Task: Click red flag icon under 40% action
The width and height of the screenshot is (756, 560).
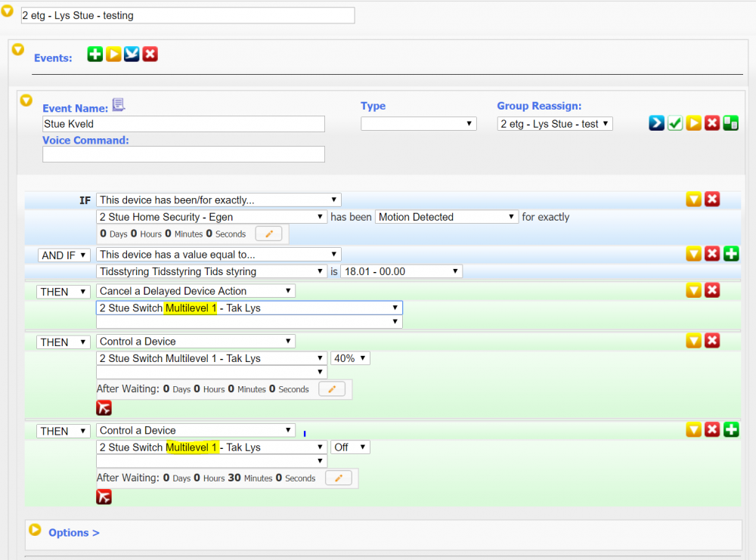Action: pyautogui.click(x=104, y=408)
